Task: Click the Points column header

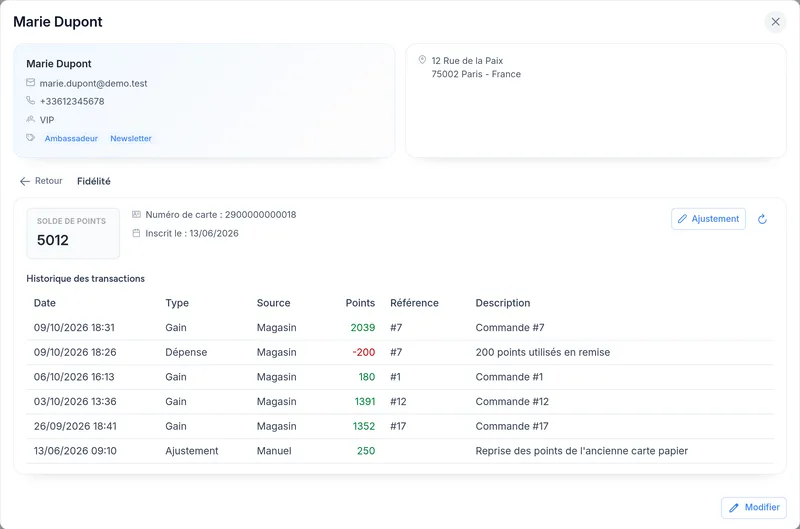Action: 360,303
